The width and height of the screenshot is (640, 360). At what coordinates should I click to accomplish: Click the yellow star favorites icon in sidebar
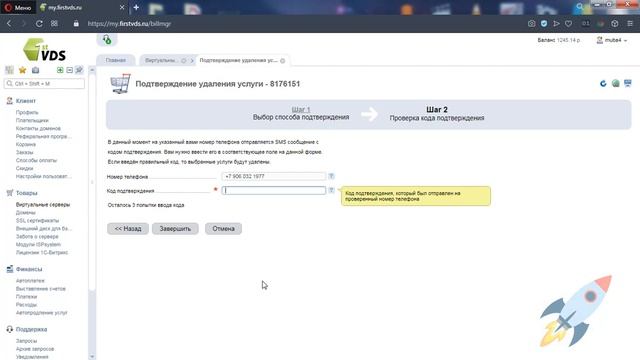[22, 70]
